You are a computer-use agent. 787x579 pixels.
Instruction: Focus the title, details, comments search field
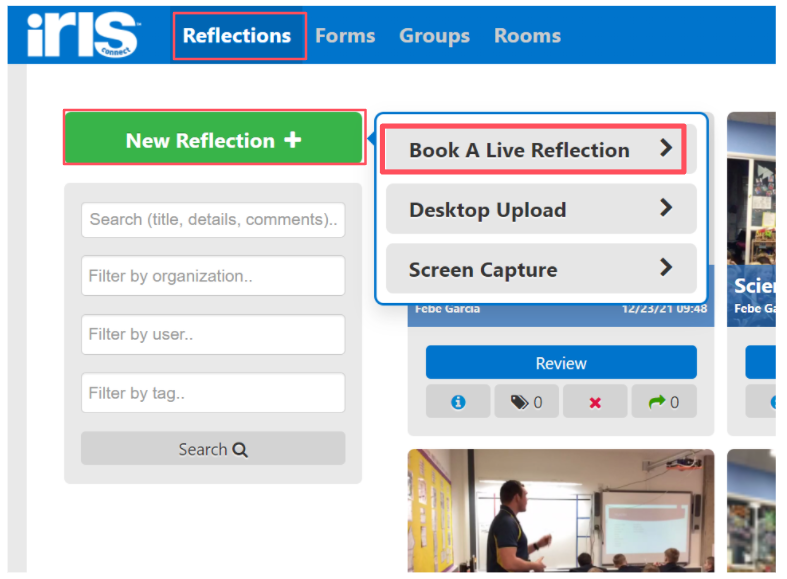click(x=213, y=219)
